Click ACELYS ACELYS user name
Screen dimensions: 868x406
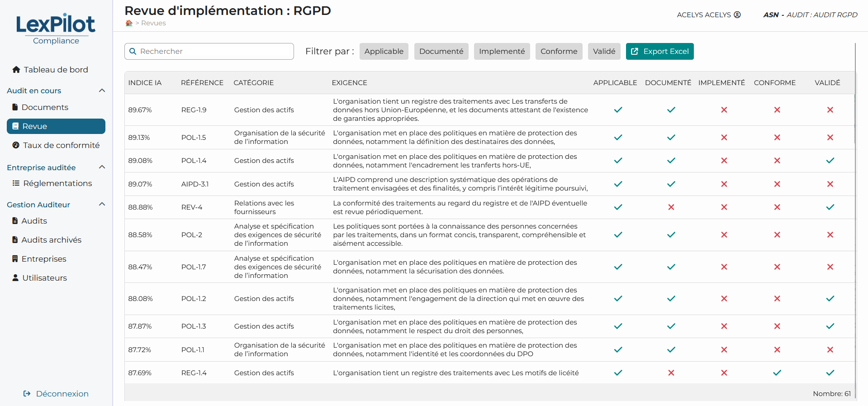point(704,15)
